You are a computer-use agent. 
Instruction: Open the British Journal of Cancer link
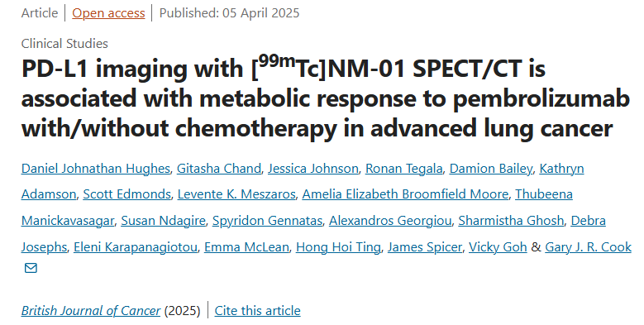pos(91,311)
